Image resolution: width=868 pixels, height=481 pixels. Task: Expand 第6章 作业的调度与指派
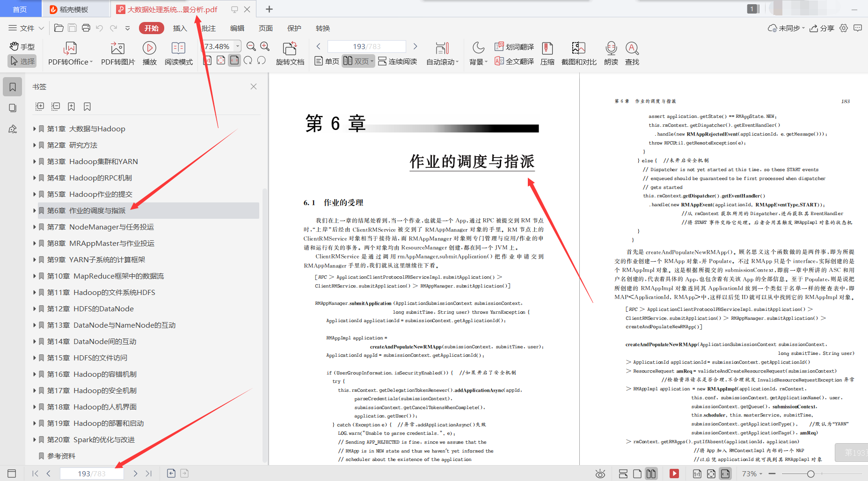35,210
